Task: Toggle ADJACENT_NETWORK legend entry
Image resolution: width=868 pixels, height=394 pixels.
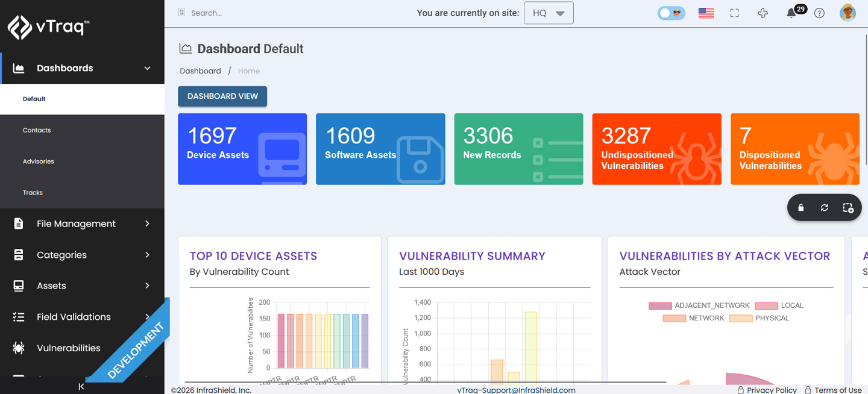Action: pyautogui.click(x=699, y=305)
